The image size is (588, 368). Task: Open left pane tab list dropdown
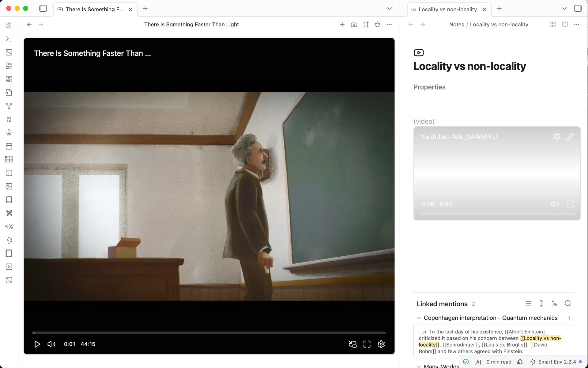coord(389,9)
